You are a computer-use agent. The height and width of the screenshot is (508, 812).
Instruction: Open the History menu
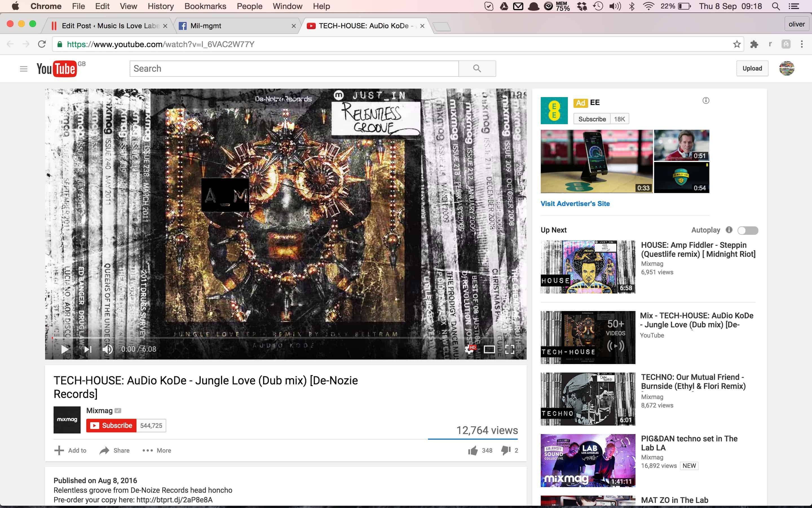click(161, 6)
